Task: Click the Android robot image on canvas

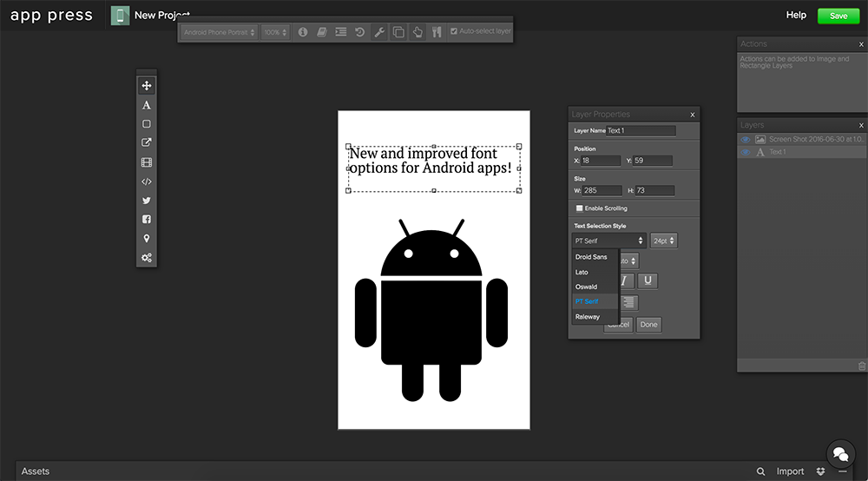Action: [x=431, y=310]
